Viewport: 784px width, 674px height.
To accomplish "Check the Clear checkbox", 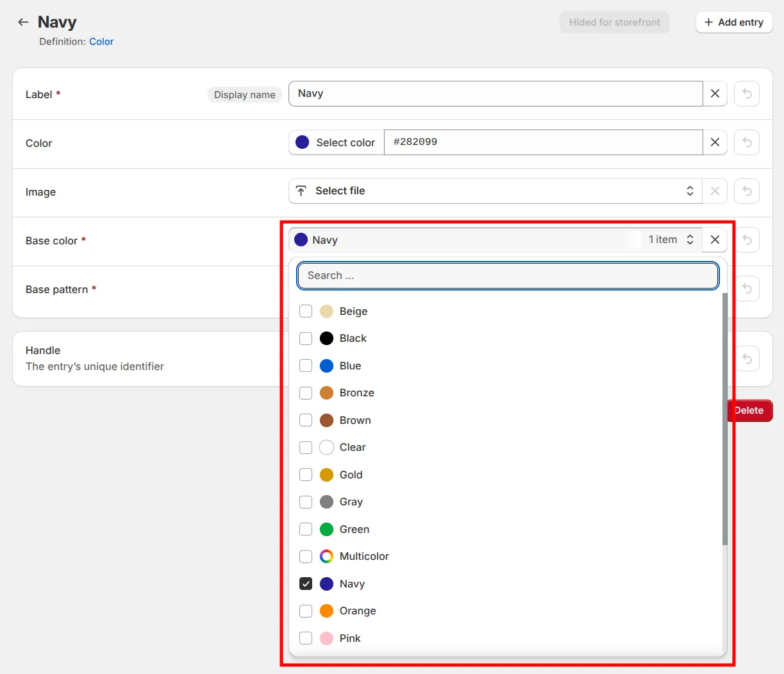I will pyautogui.click(x=306, y=447).
